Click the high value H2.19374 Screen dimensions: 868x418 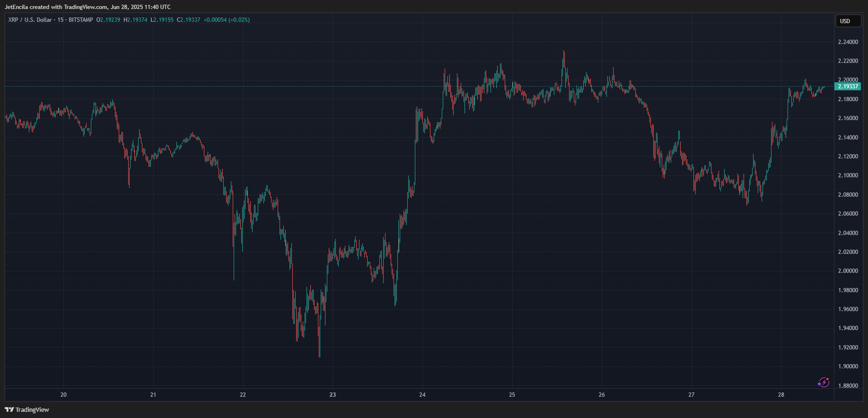(x=135, y=20)
